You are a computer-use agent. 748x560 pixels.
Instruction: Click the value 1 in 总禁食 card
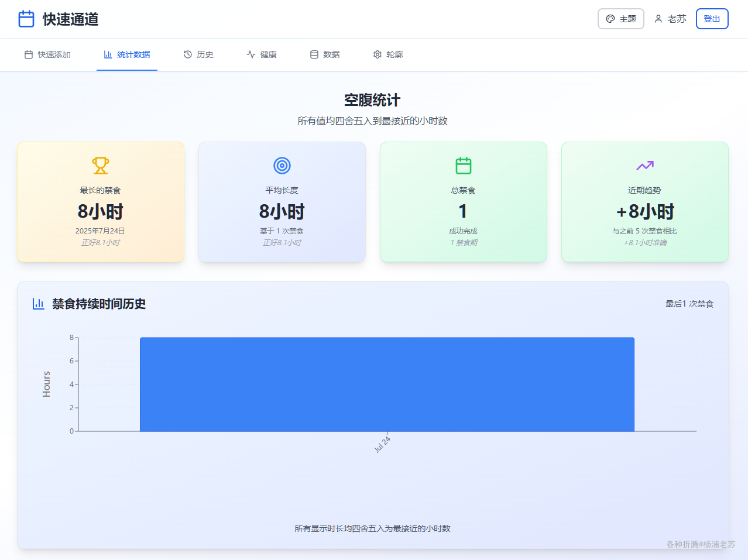point(463,211)
